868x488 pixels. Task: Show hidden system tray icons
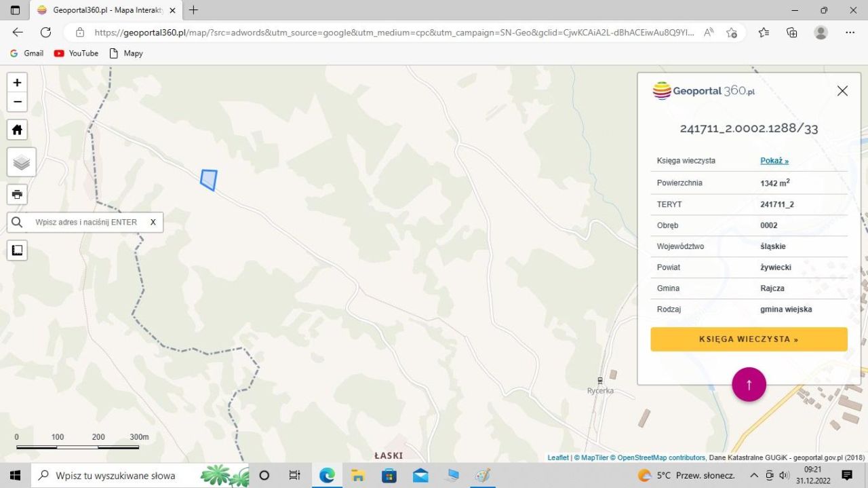point(754,475)
